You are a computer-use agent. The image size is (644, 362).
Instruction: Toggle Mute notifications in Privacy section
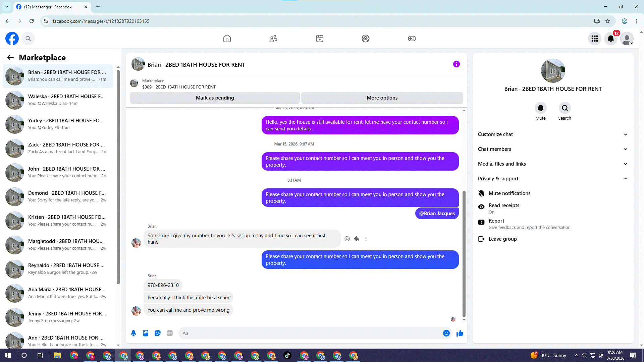pos(509,193)
